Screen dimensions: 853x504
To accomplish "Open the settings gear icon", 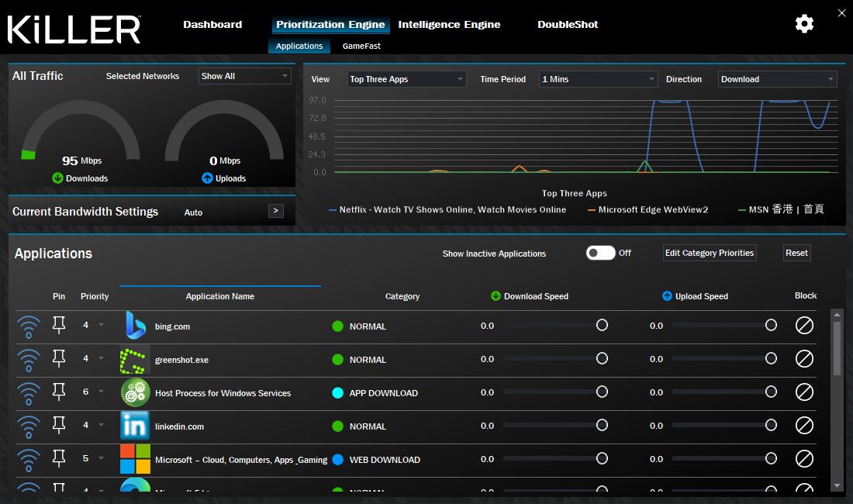I will click(x=804, y=24).
